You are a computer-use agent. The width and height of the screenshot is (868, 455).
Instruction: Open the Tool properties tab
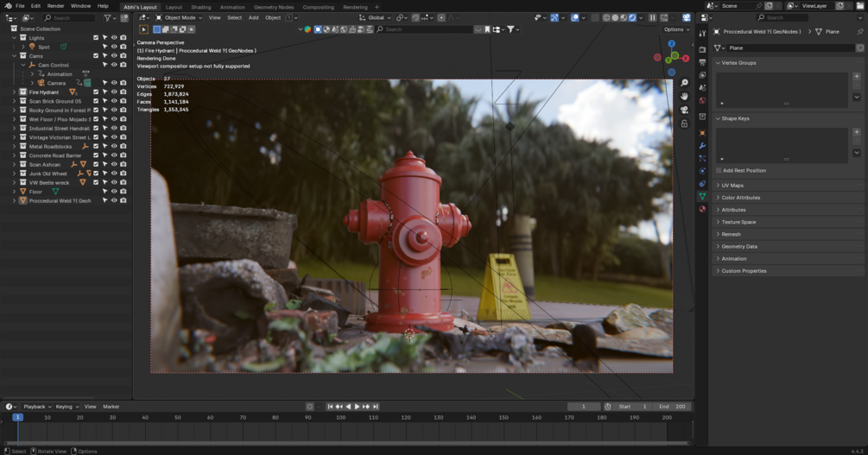coord(702,33)
